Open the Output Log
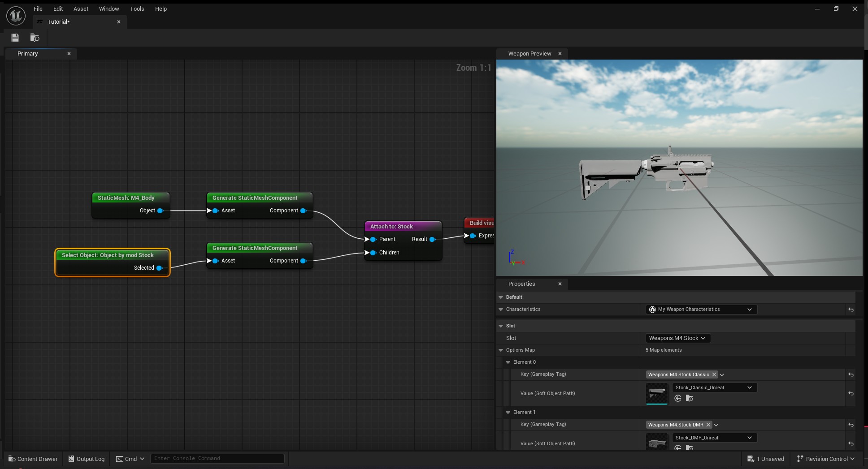868x469 pixels. point(87,459)
